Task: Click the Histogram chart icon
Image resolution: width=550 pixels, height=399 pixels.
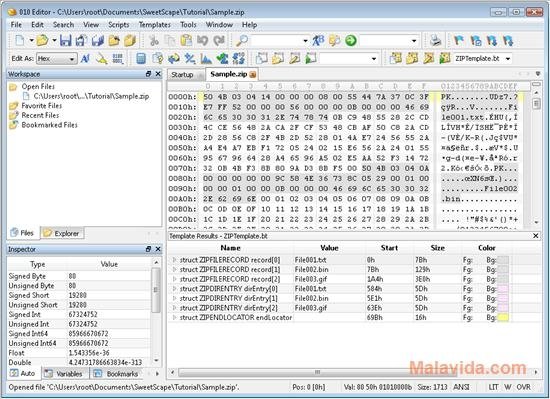Action: pos(206,59)
